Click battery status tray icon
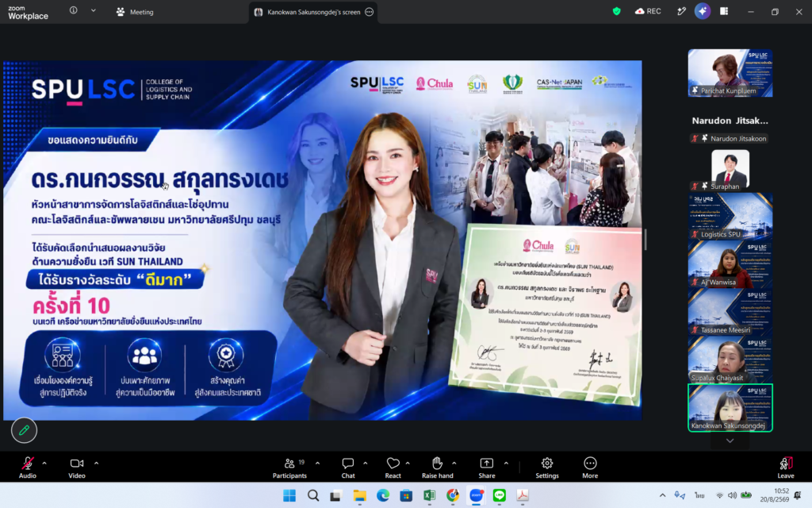This screenshot has height=508, width=812. coord(746,495)
